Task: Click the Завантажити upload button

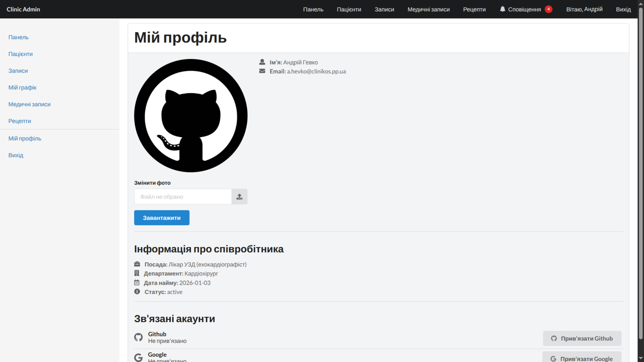Action: [x=162, y=218]
